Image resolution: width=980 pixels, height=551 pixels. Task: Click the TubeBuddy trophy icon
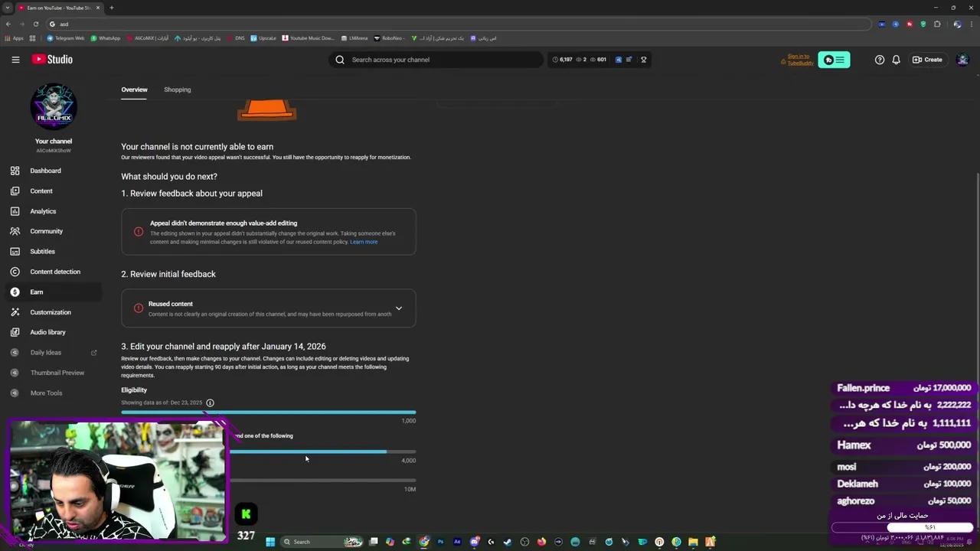click(644, 60)
